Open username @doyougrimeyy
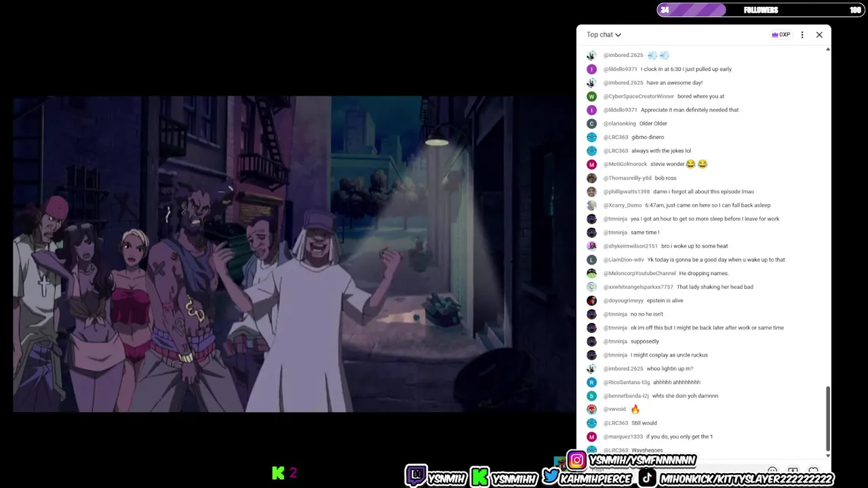This screenshot has height=488, width=868. click(x=623, y=300)
